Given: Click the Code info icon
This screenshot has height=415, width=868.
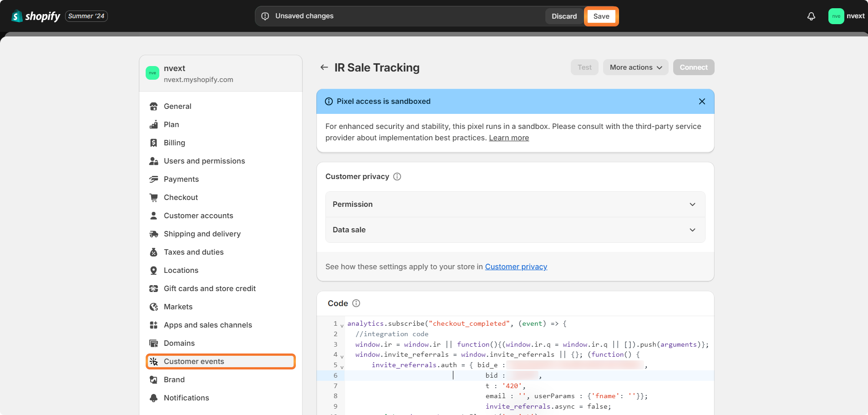Looking at the screenshot, I should (x=356, y=303).
